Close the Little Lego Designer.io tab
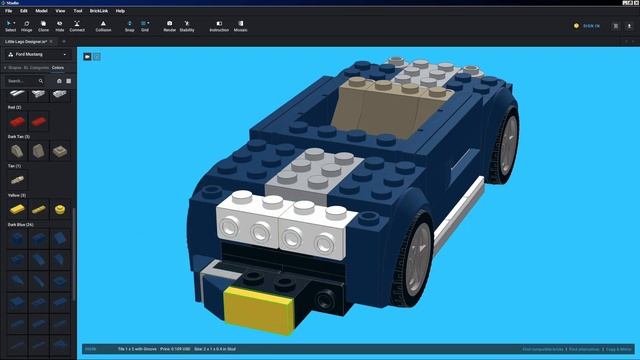Screen dimensions: 640x360 [51, 42]
